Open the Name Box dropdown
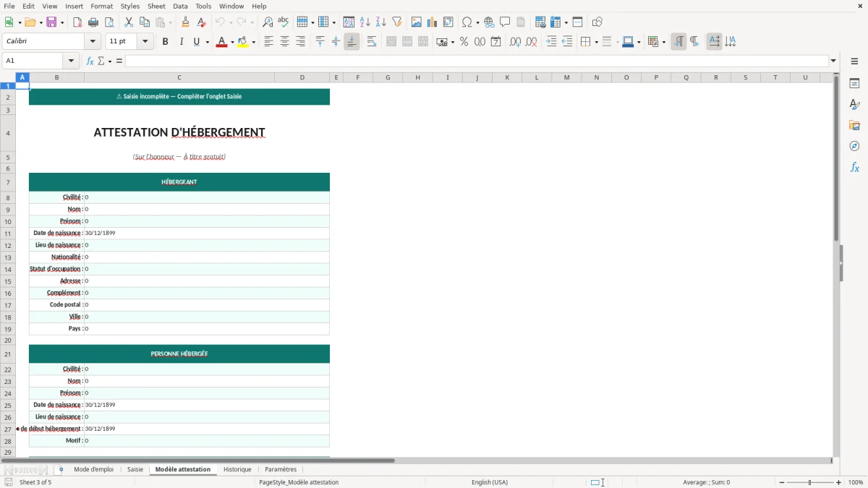 pyautogui.click(x=71, y=61)
